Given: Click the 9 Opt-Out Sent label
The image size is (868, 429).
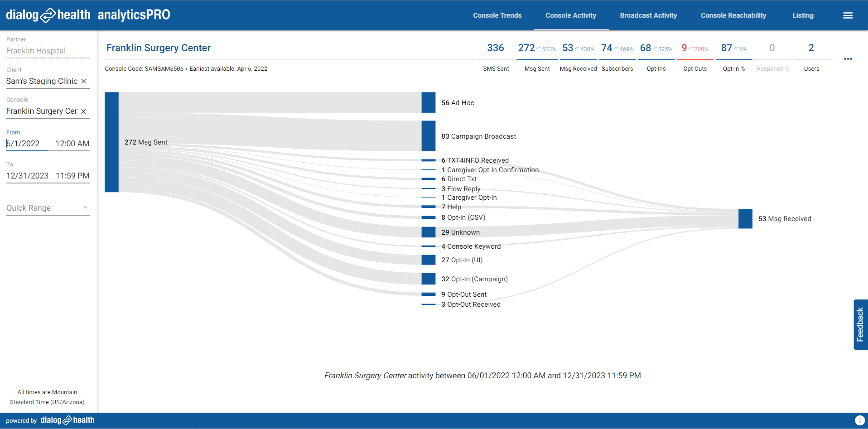Looking at the screenshot, I should click(x=464, y=294).
